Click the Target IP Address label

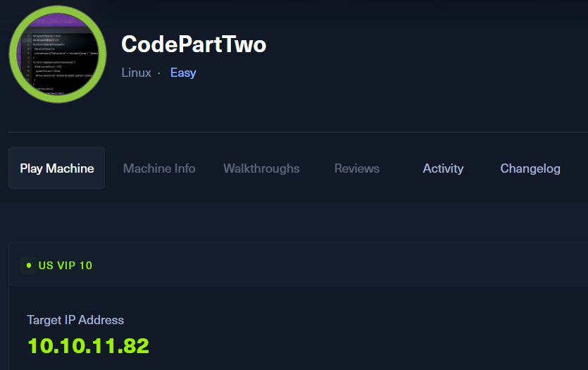tap(75, 320)
